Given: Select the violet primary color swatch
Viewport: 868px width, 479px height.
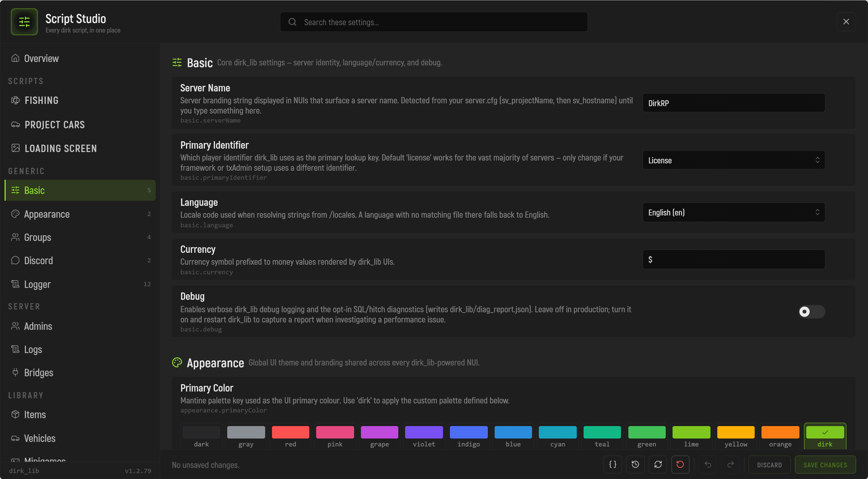Looking at the screenshot, I should (x=424, y=437).
